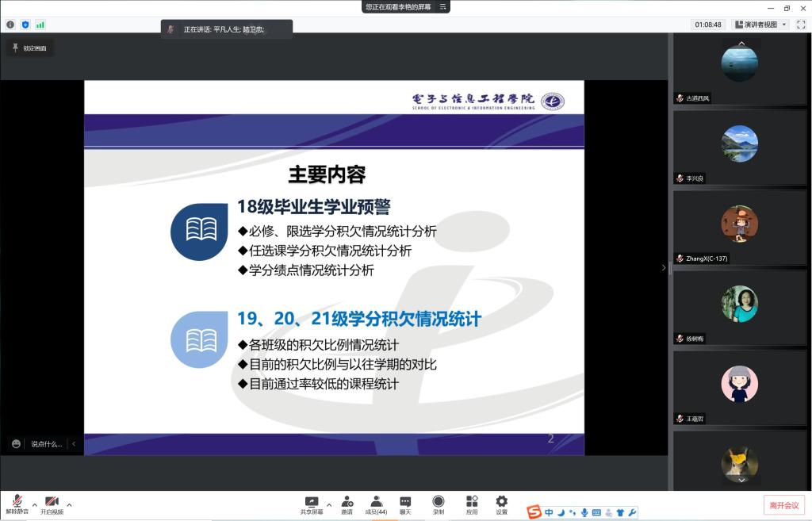The image size is (812, 521).
Task: Expand audio options arrow beside microphone
Action: [34, 505]
